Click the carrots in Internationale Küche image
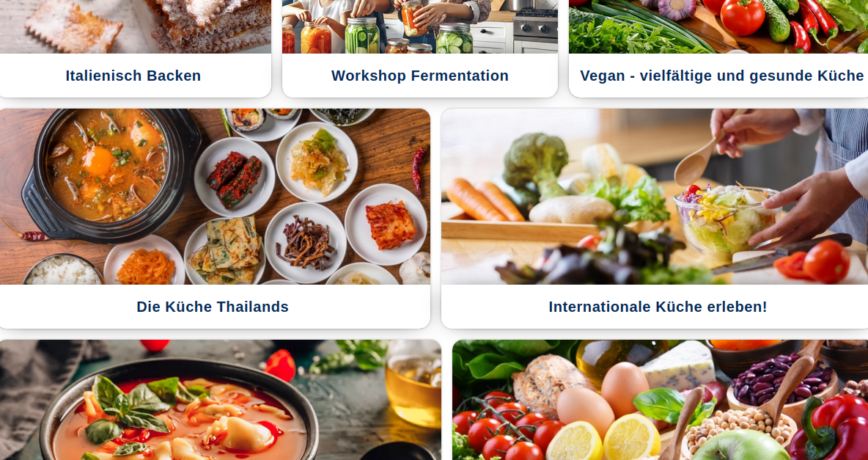Screen dimensions: 868x460 [483, 200]
